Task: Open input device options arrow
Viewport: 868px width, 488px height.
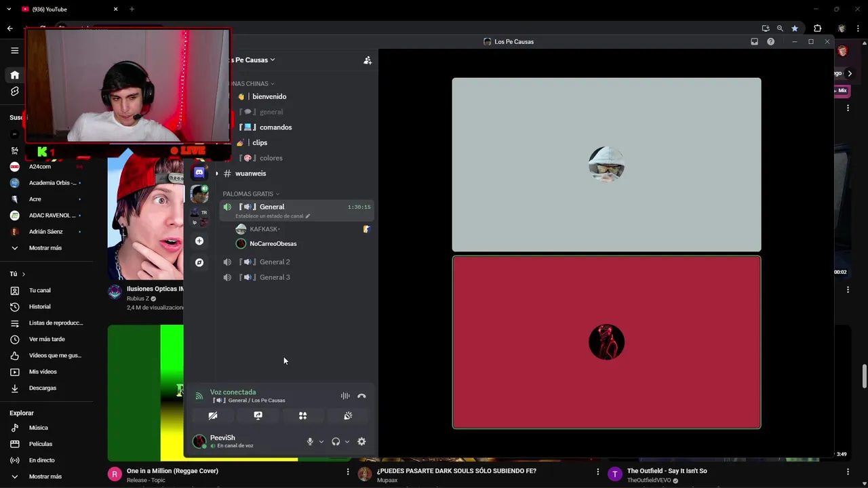Action: click(321, 442)
